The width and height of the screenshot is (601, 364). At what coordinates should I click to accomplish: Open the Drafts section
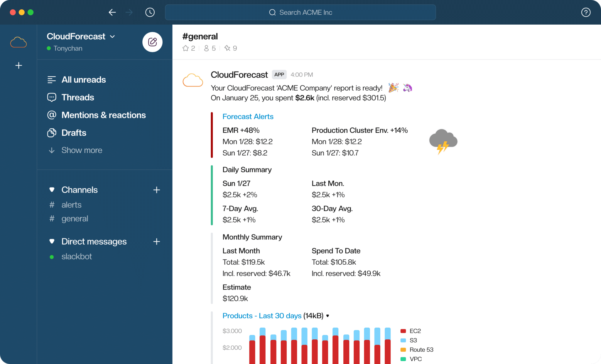73,132
